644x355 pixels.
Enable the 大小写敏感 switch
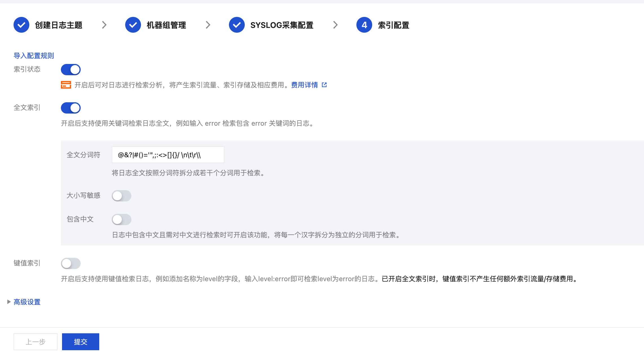[122, 196]
